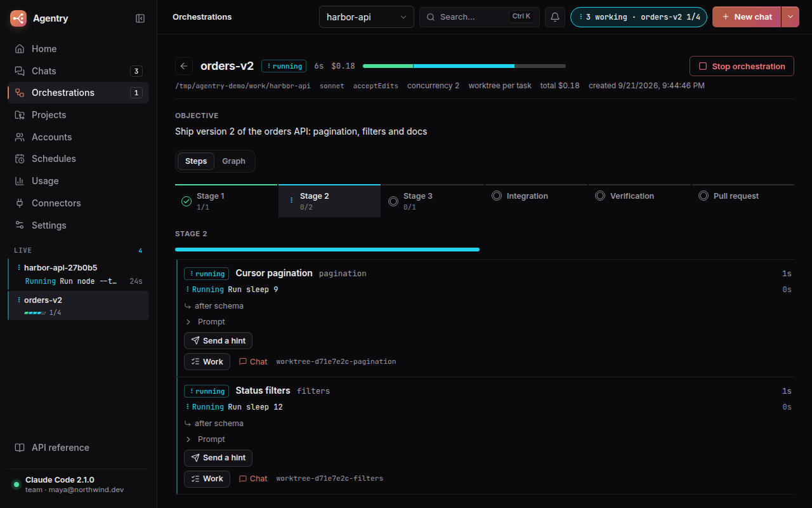Click worktree-d71e7e2c-pagination label
Screen dimensions: 812x508
point(336,361)
